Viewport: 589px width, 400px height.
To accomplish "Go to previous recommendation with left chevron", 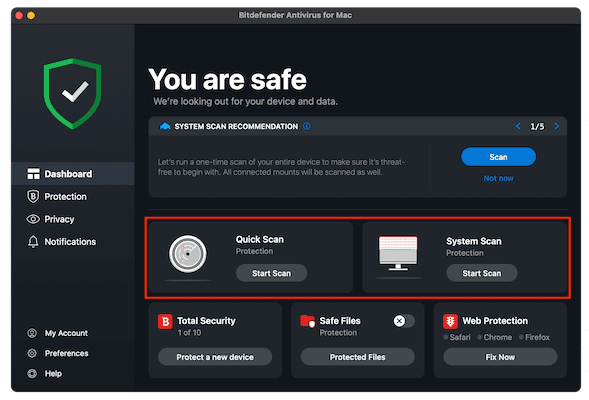I will coord(518,126).
